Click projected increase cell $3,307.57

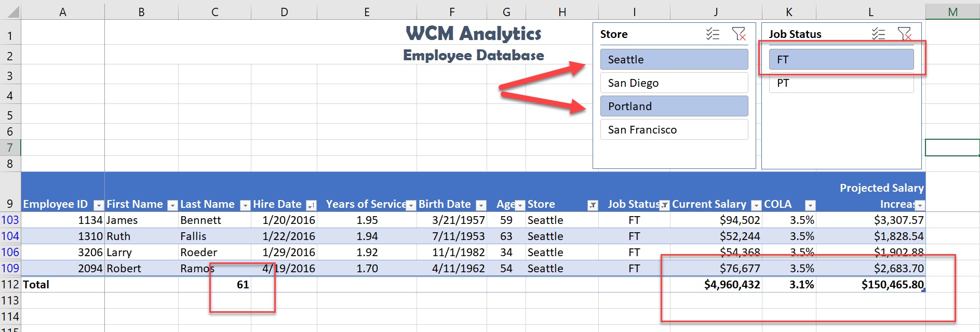(x=870, y=220)
